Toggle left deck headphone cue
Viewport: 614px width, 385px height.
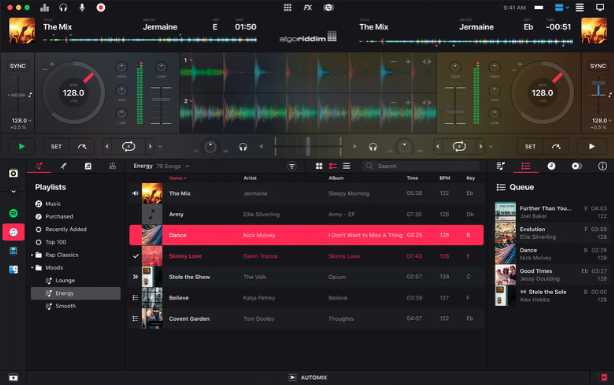click(243, 147)
